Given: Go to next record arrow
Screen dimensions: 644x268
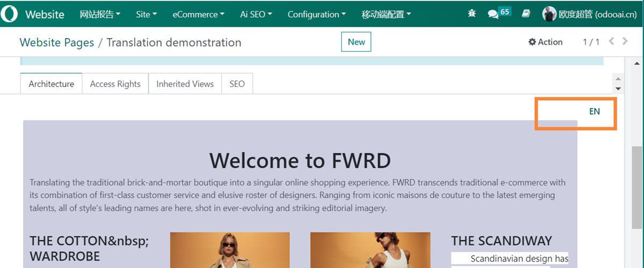Looking at the screenshot, I should [x=625, y=41].
